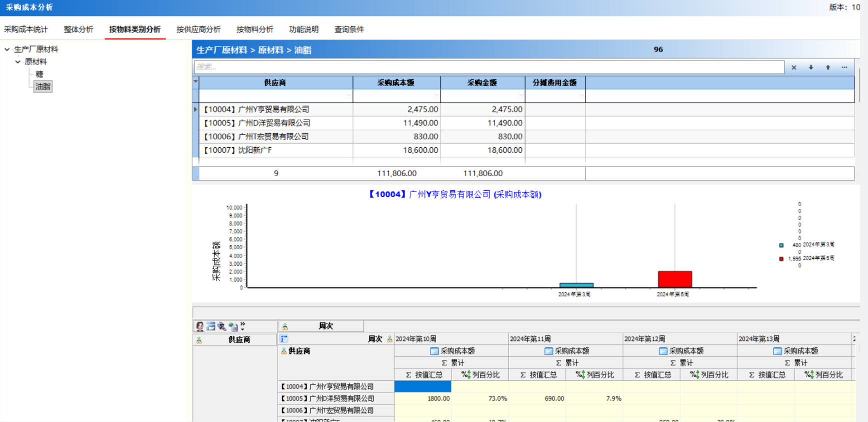The image size is (868, 422).
Task: Click the red 2024年第5周 bar
Action: coord(674,279)
